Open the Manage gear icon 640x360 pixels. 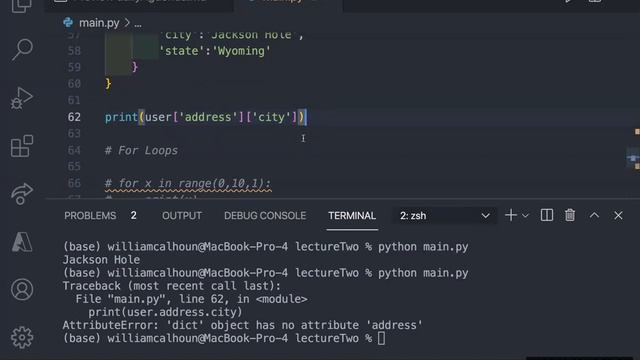22,337
